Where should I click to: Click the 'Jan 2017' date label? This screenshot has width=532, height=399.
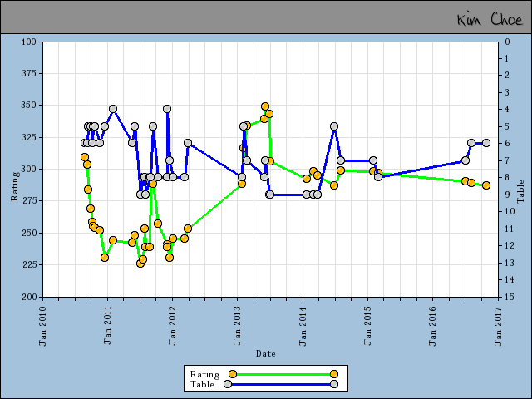[498, 326]
